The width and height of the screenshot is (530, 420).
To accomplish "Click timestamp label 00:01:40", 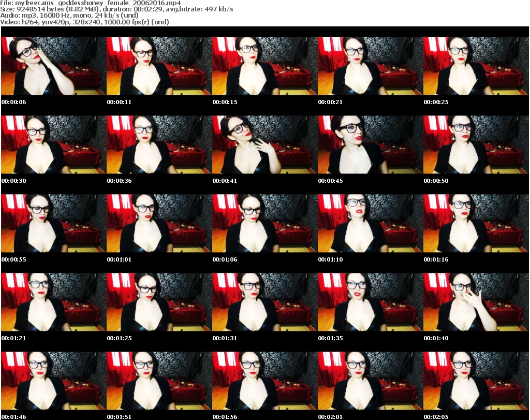I will click(x=436, y=338).
